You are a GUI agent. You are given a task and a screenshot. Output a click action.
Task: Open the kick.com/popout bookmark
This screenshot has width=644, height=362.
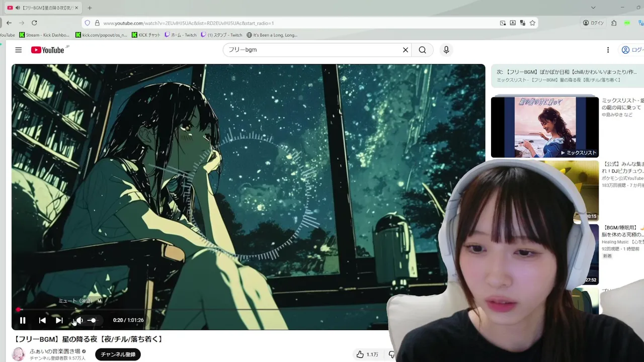tap(101, 35)
